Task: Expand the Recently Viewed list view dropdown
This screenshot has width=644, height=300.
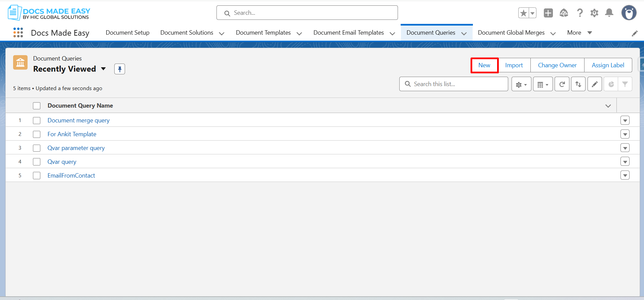Action: pyautogui.click(x=104, y=69)
